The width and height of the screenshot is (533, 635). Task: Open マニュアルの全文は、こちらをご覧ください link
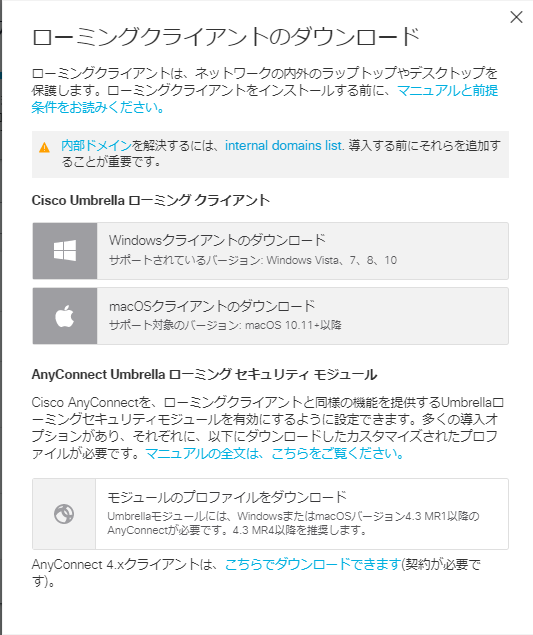click(x=275, y=453)
